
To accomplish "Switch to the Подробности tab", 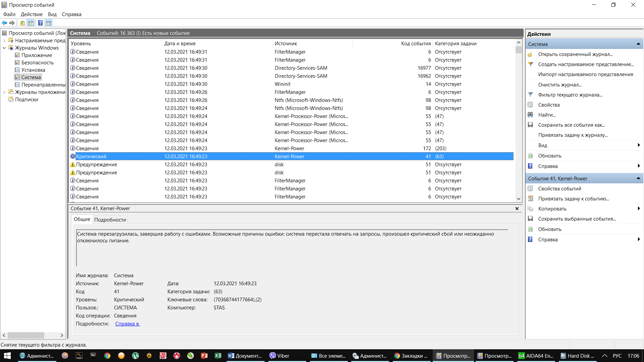I will pyautogui.click(x=110, y=220).
